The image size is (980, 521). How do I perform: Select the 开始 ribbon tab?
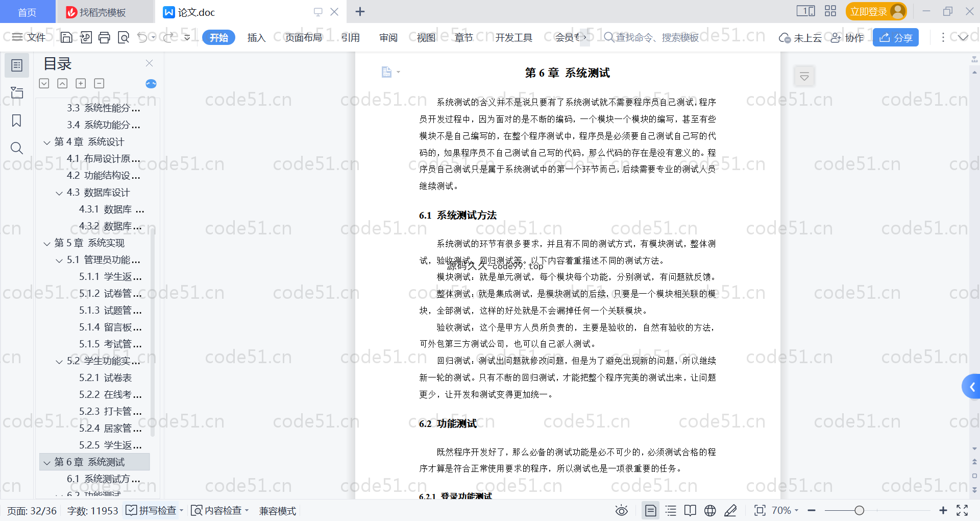[x=218, y=37]
